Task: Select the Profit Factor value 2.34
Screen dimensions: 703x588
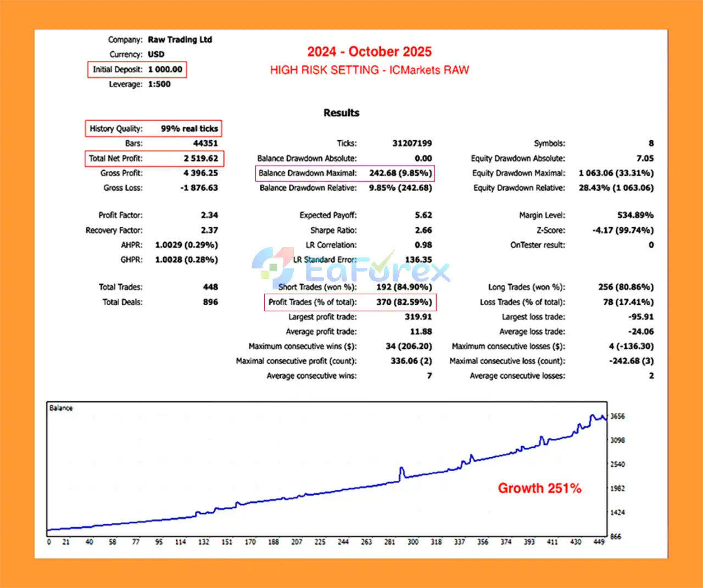Action: coord(209,215)
